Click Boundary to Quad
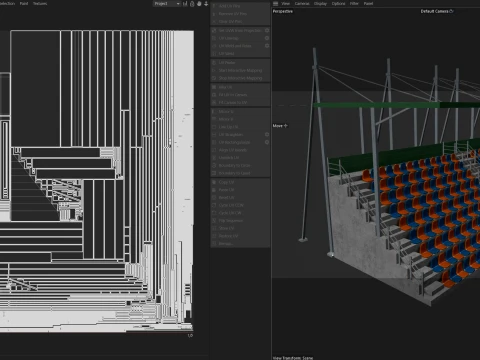 point(240,173)
